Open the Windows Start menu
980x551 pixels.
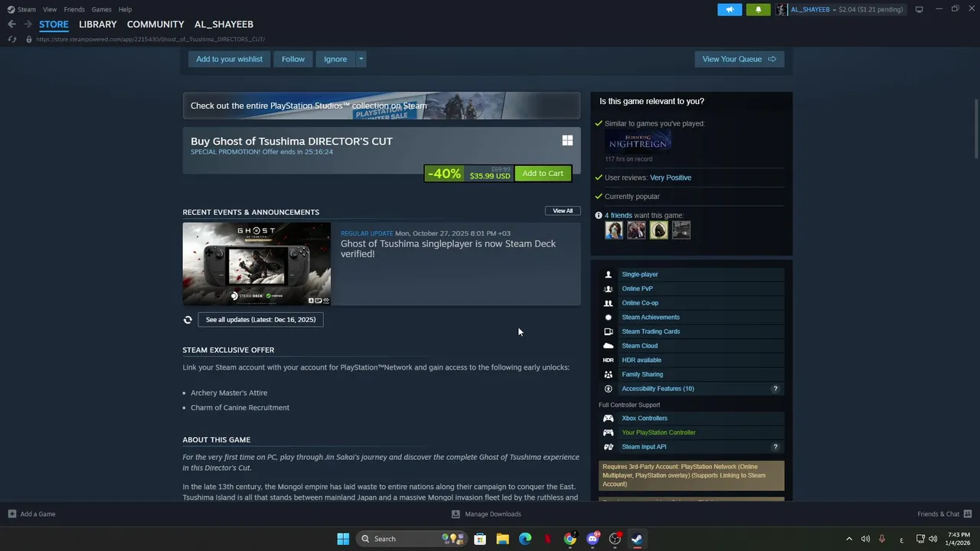[x=343, y=539]
